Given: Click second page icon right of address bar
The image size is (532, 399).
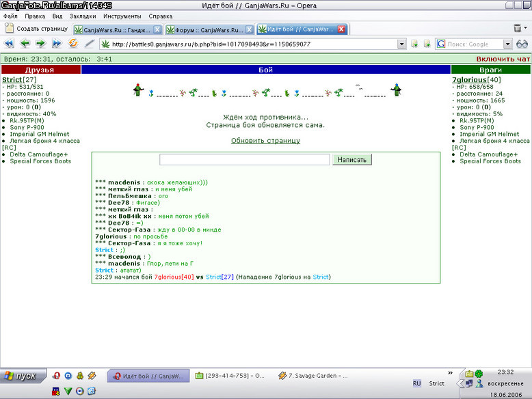Looking at the screenshot, I should pyautogui.click(x=427, y=44).
